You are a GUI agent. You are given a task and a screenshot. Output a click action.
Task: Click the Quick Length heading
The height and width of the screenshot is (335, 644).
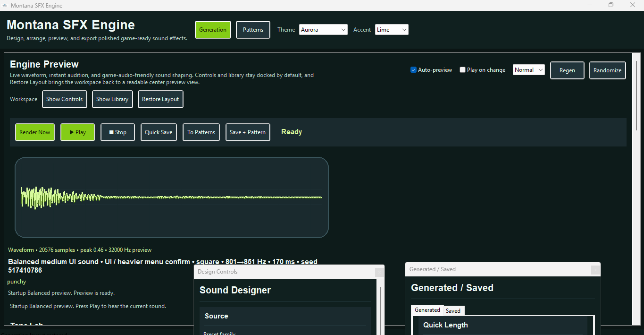coord(445,325)
